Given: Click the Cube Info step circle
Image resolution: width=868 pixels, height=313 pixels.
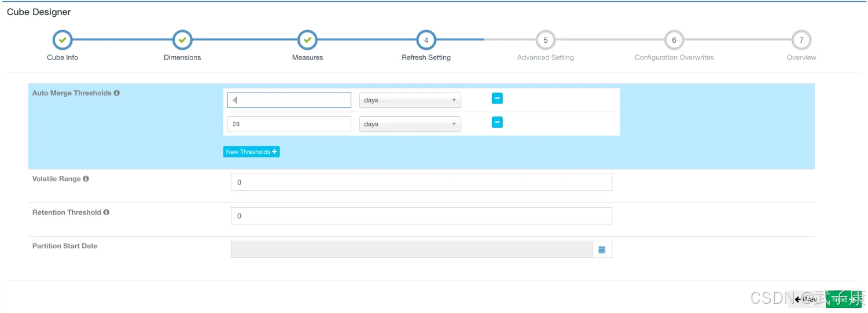Looking at the screenshot, I should click(x=62, y=40).
